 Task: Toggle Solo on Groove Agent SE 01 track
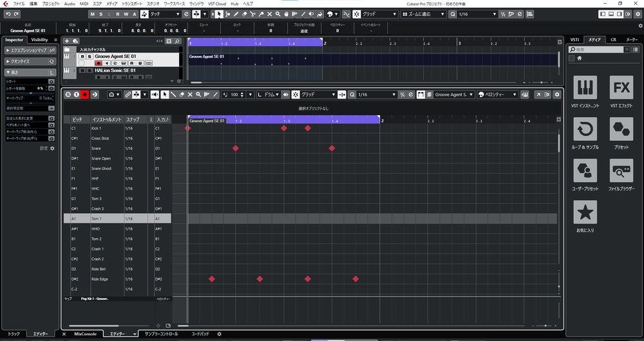[89, 56]
